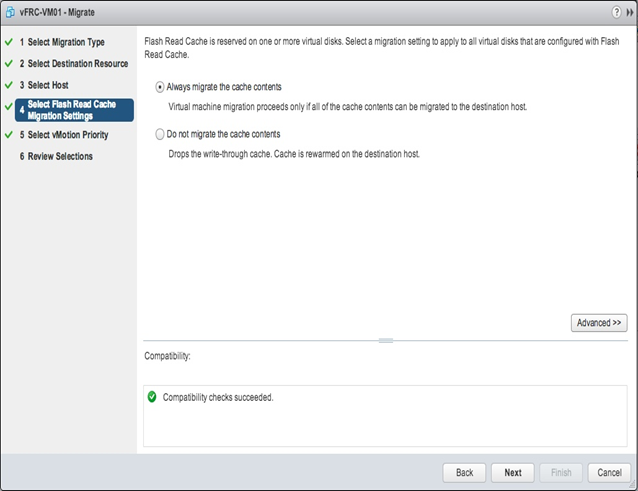This screenshot has height=491, width=638.
Task: Click green checkmark beside Select Host step
Action: point(9,85)
